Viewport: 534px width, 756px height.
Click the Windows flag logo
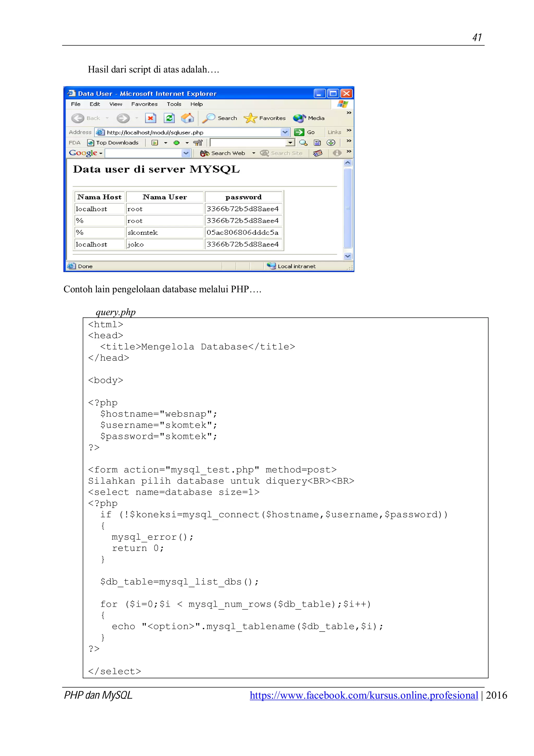343,104
